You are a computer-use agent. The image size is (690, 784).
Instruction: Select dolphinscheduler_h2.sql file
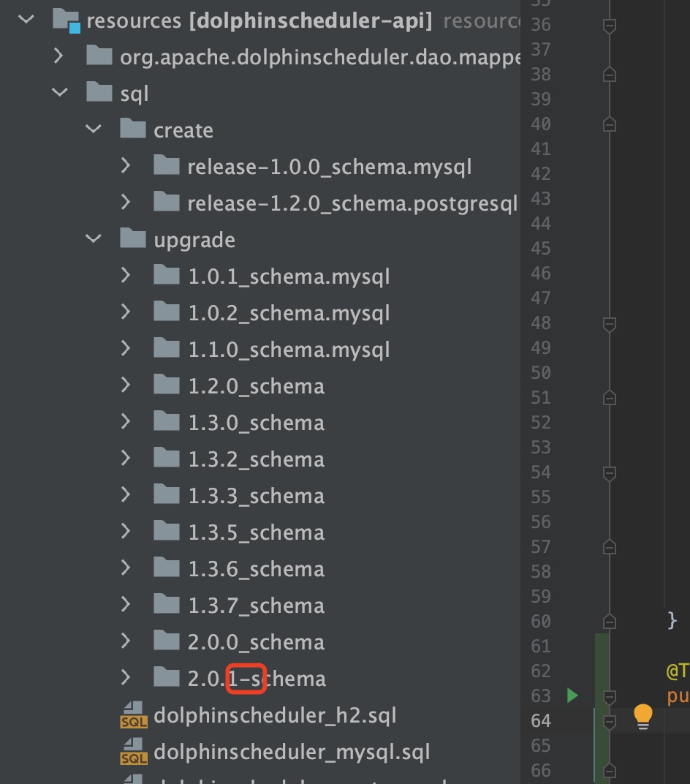[275, 715]
